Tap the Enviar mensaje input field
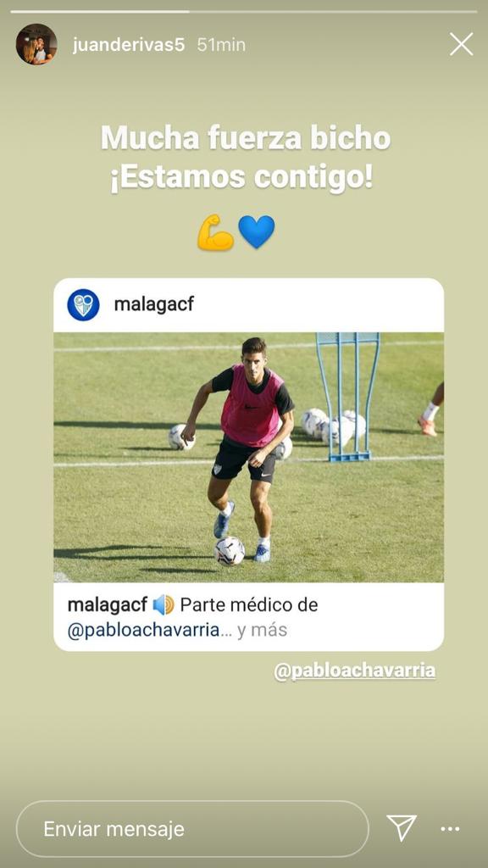Screen dimensions: 488x868 (192, 829)
